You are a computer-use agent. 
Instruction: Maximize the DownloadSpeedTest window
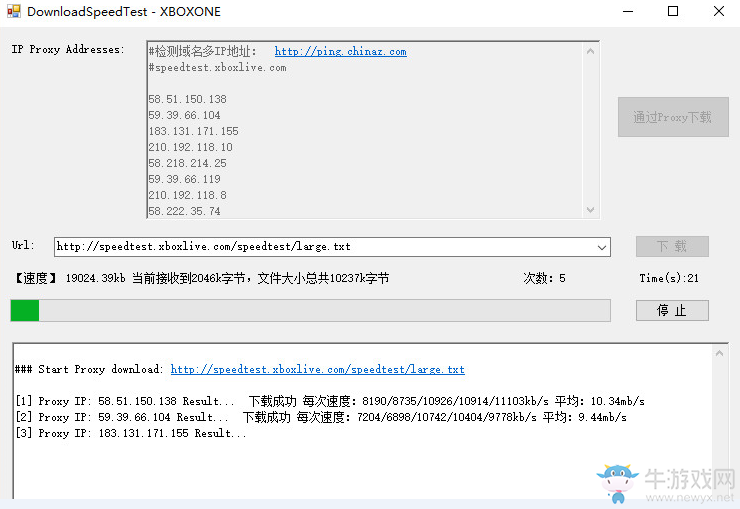click(673, 11)
